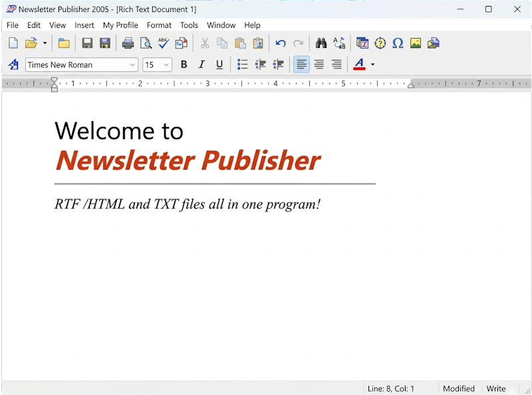Image resolution: width=532 pixels, height=395 pixels.
Task: Insert a special symbol with the Omega icon
Action: (x=398, y=43)
